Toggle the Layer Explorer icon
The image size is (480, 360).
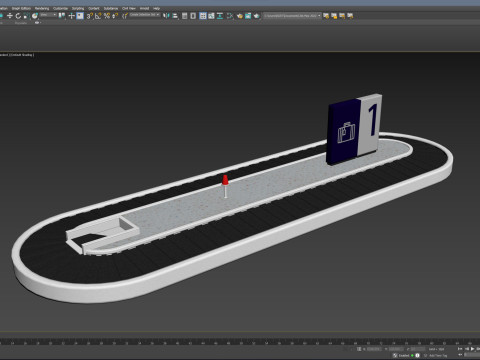click(193, 16)
